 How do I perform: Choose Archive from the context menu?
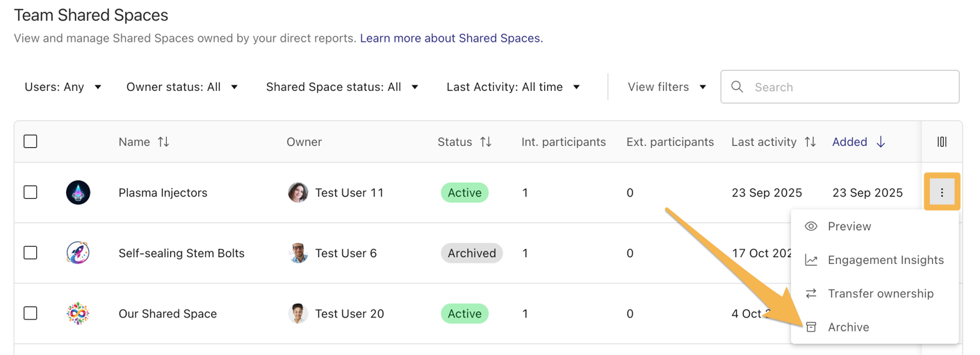click(848, 327)
